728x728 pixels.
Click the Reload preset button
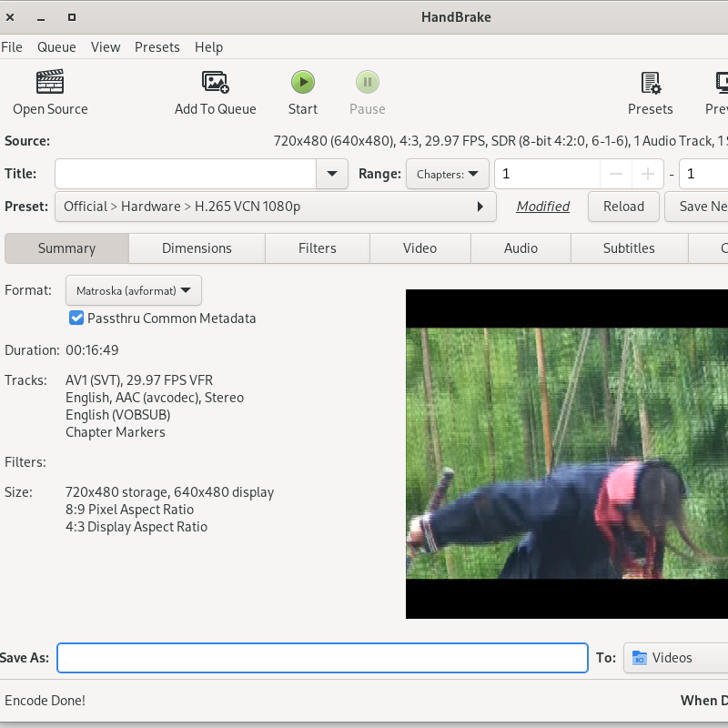point(623,207)
